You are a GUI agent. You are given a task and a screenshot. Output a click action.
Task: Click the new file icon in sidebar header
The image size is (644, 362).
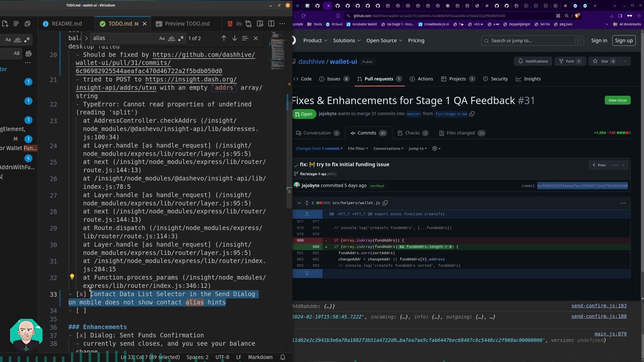pos(5,24)
